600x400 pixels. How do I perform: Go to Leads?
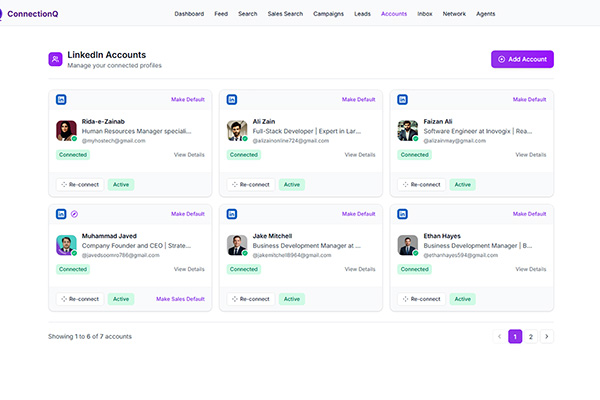pos(362,14)
